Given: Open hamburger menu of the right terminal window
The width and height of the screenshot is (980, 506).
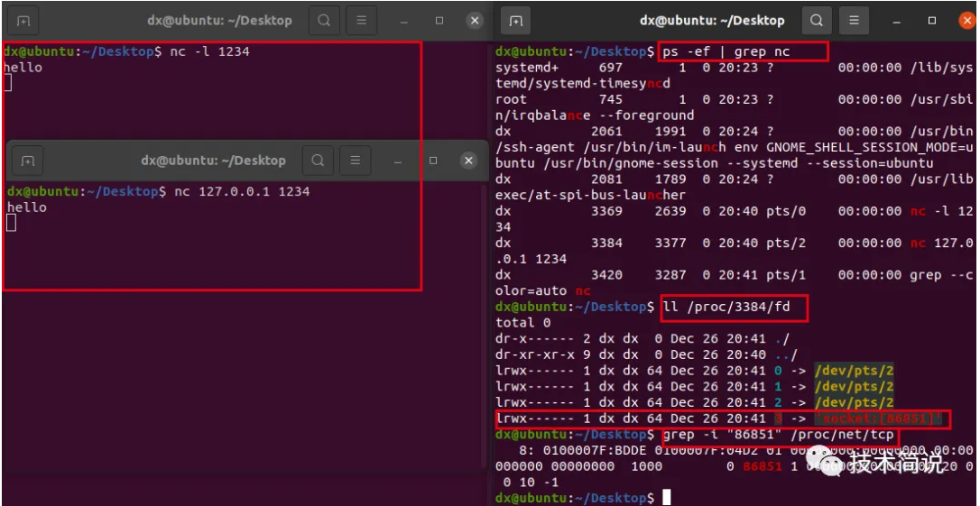Looking at the screenshot, I should tap(855, 20).
